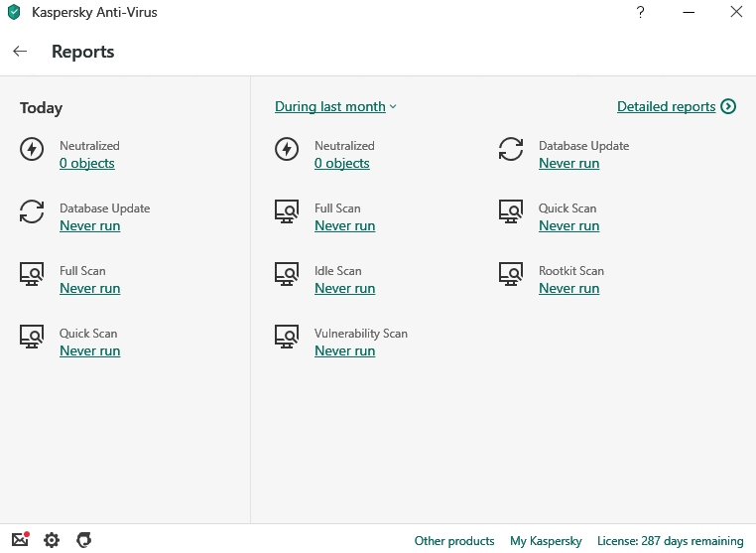Click License: 287 days remaining link
The image size is (756, 553).
(671, 541)
